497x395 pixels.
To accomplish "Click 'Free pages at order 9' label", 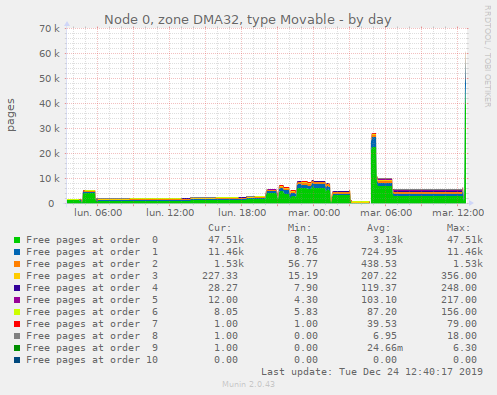I will [x=92, y=348].
